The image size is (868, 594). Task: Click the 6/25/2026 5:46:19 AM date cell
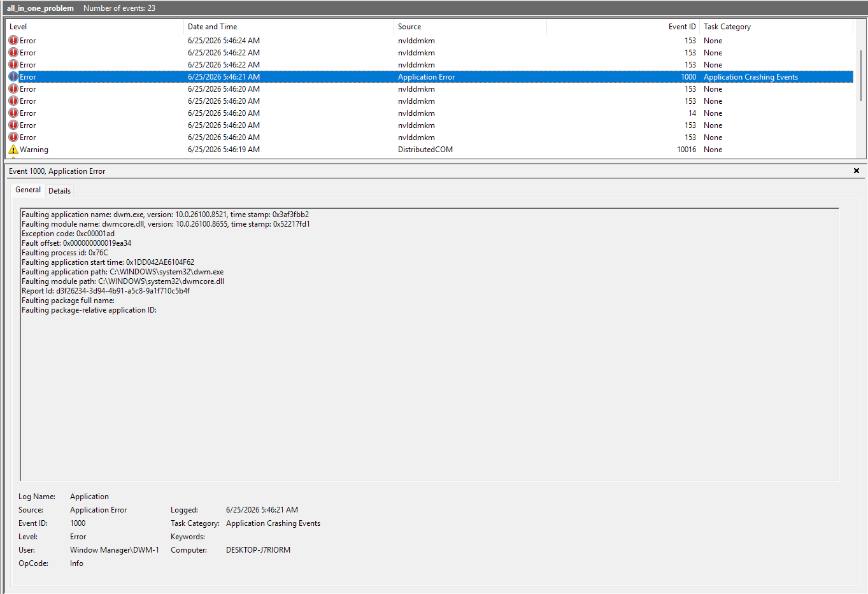point(224,150)
